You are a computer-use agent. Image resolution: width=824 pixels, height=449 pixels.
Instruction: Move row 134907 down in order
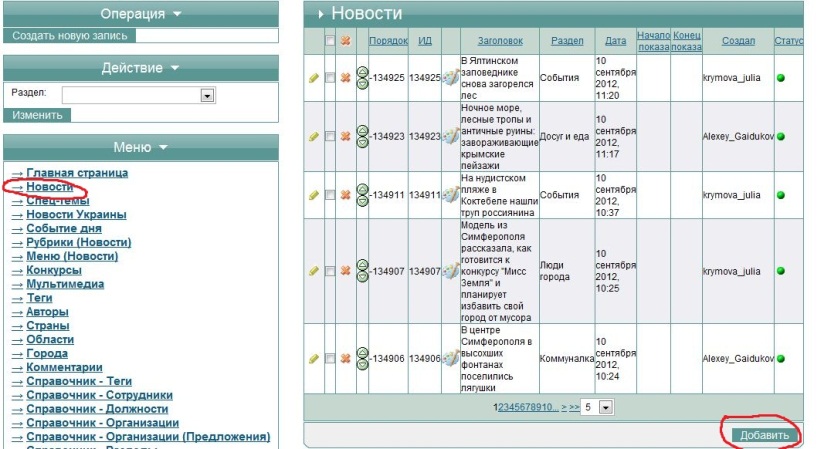363,277
